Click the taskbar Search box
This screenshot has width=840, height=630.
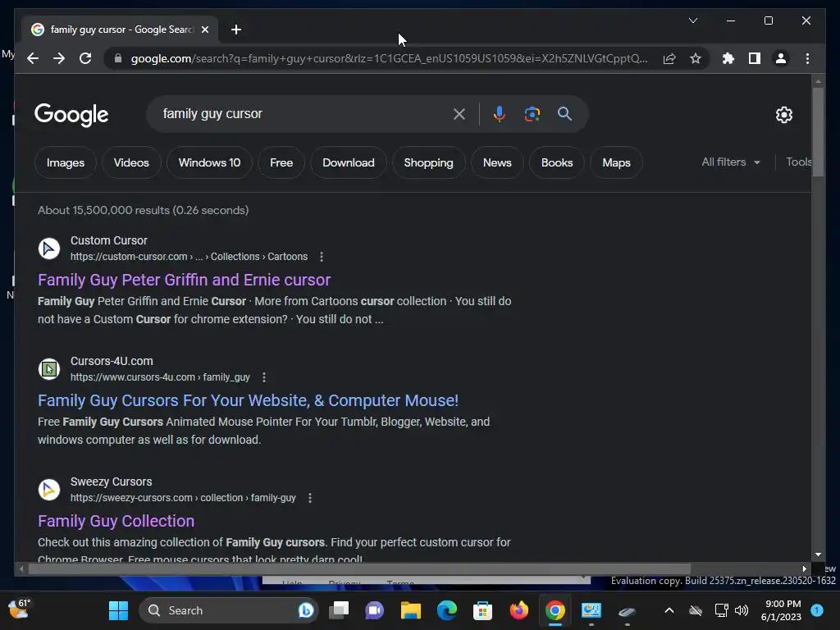(x=230, y=610)
